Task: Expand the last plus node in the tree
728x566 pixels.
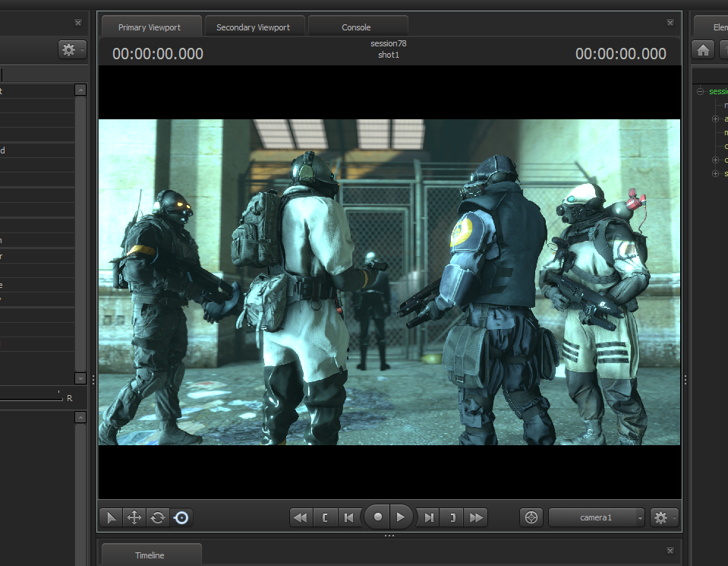Action: [715, 173]
